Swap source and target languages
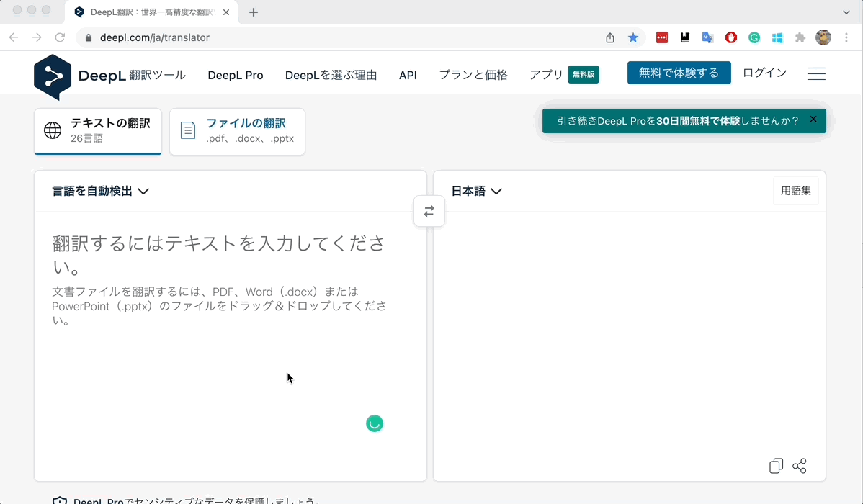 click(x=429, y=211)
